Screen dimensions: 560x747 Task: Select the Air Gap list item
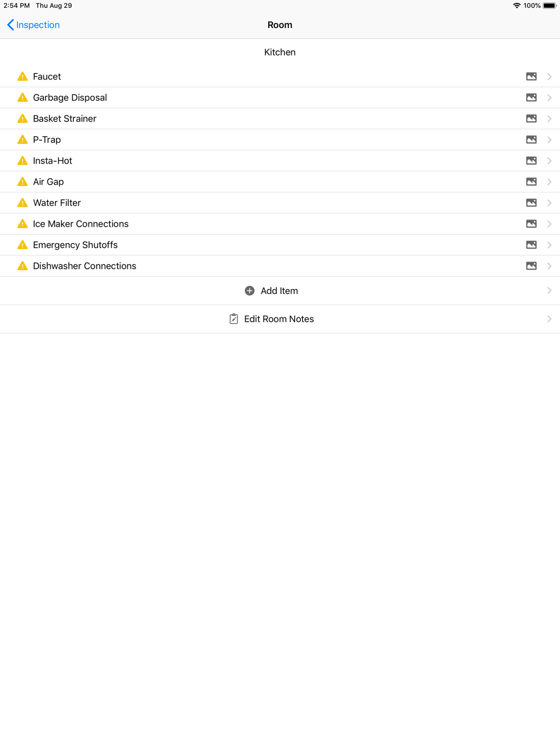coord(280,182)
